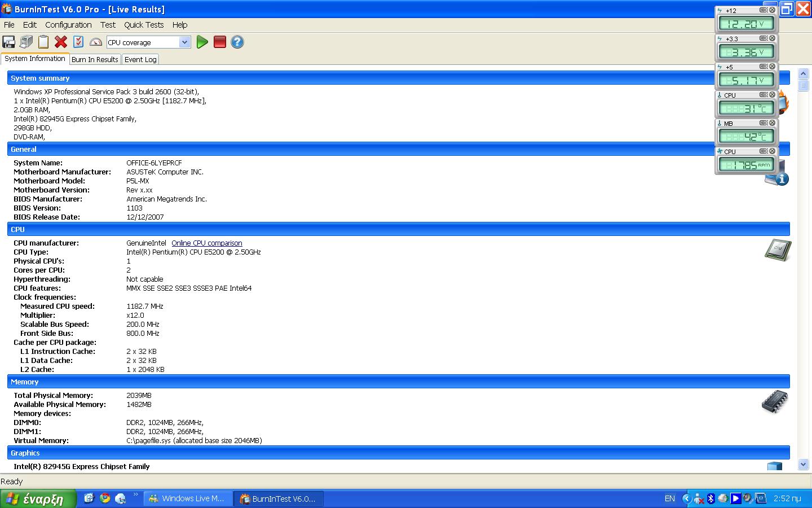812x508 pixels.
Task: Click the 'Ready' status bar text
Action: tap(12, 481)
